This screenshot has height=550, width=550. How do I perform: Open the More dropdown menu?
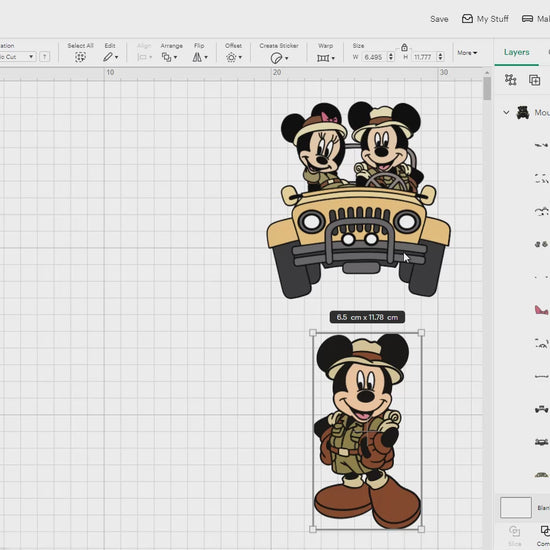[467, 53]
